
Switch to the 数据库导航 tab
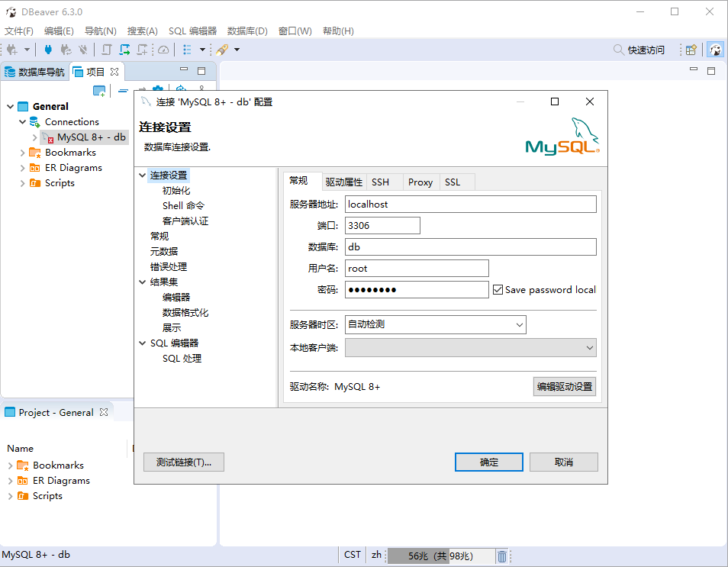click(x=34, y=72)
